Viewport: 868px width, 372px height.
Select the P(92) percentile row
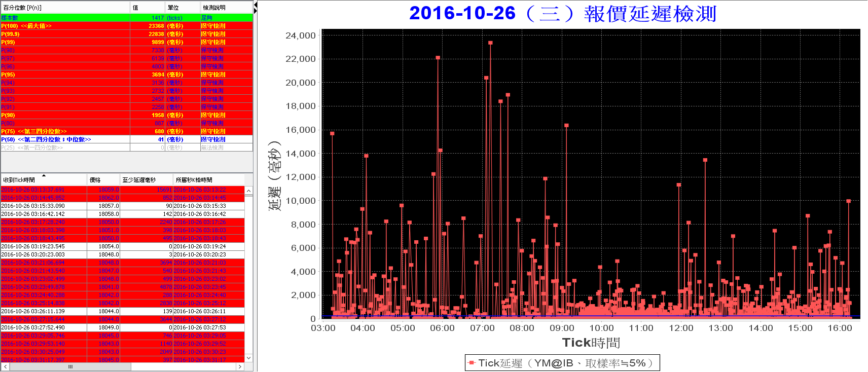pos(127,99)
